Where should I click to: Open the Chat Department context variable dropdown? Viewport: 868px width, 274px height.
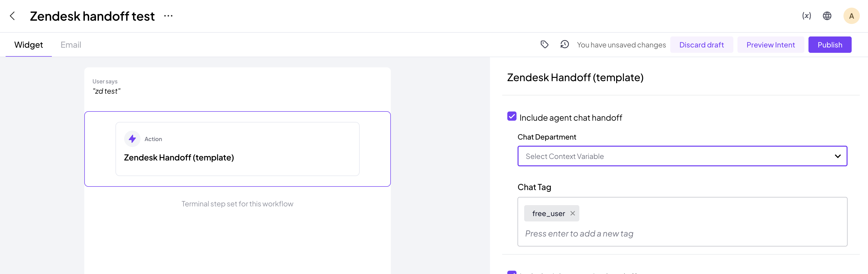pos(682,156)
